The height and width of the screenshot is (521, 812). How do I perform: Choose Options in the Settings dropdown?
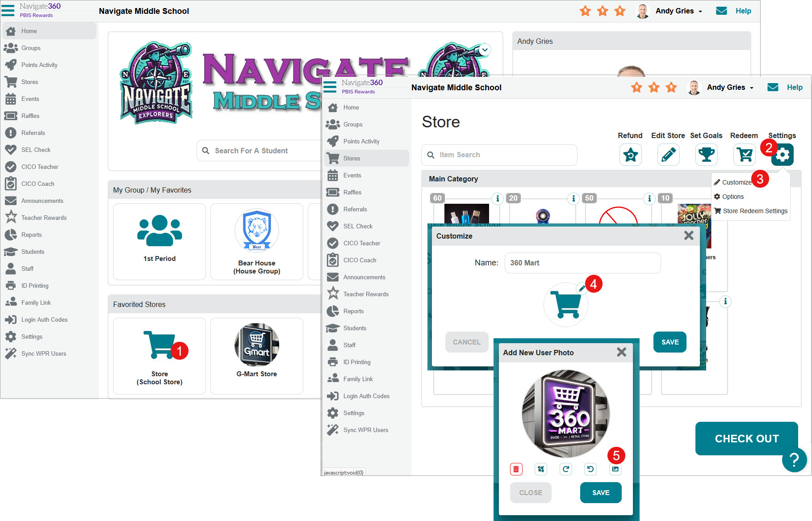[x=733, y=197]
